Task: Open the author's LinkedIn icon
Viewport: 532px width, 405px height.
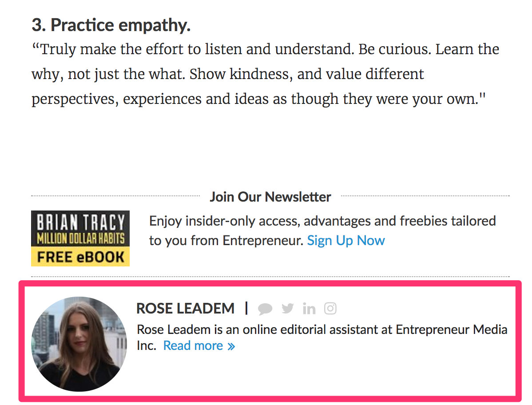Action: coord(309,308)
